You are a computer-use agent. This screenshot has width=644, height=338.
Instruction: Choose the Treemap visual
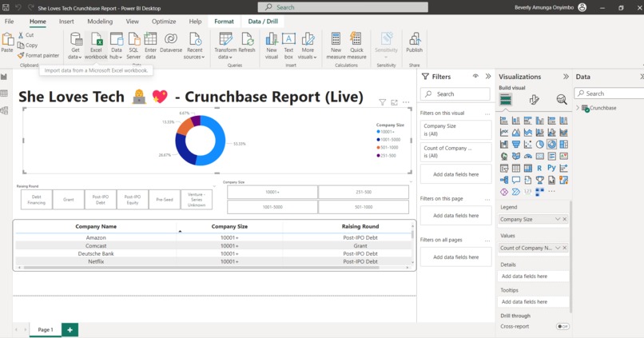(x=563, y=145)
